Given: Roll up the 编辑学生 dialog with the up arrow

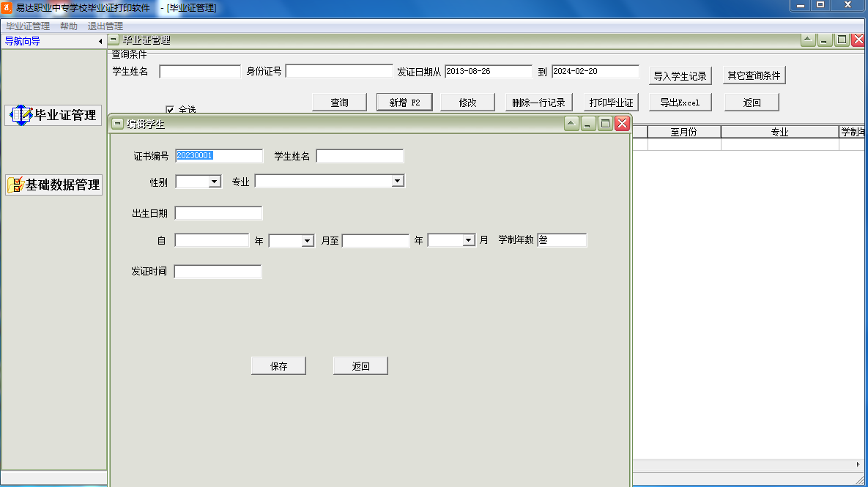Looking at the screenshot, I should (571, 124).
